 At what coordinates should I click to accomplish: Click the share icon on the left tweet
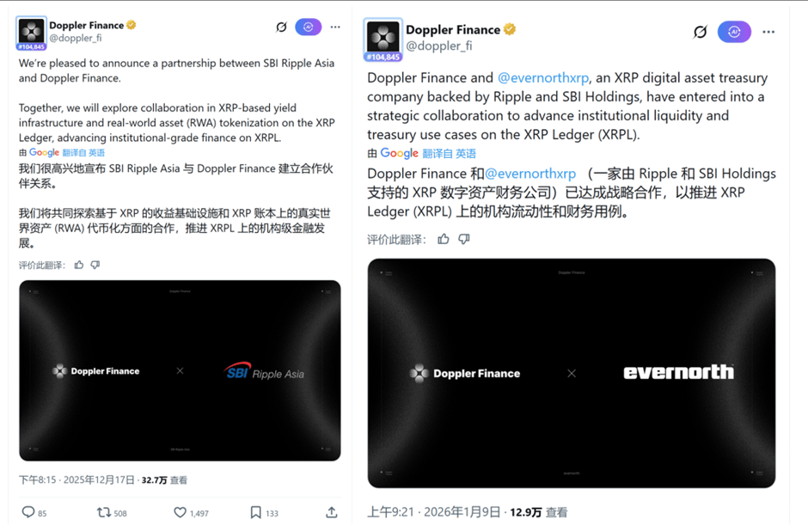tap(332, 512)
